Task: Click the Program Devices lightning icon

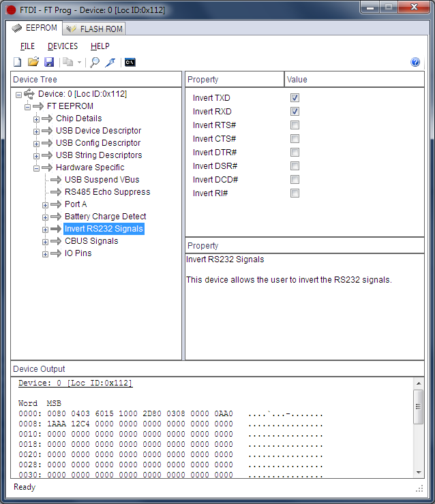Action: click(x=110, y=62)
